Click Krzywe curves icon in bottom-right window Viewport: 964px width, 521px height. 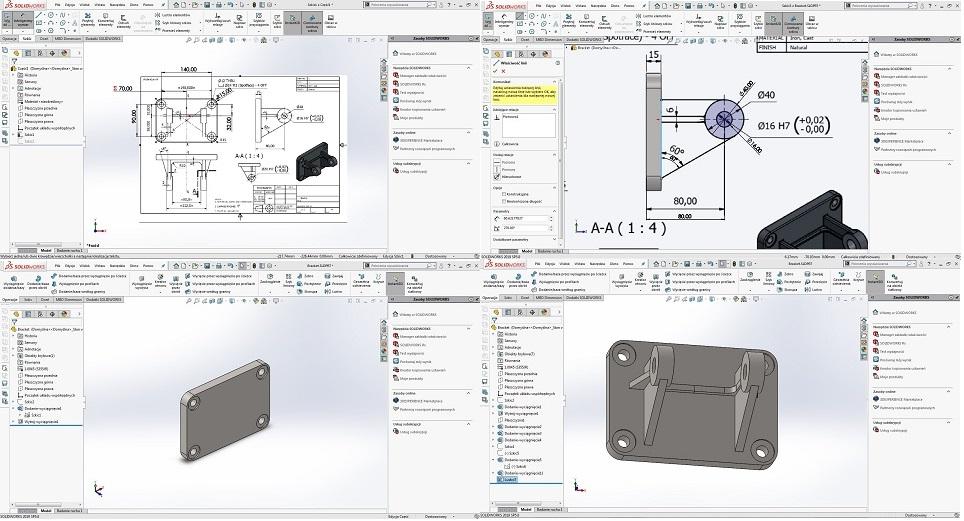pos(858,276)
